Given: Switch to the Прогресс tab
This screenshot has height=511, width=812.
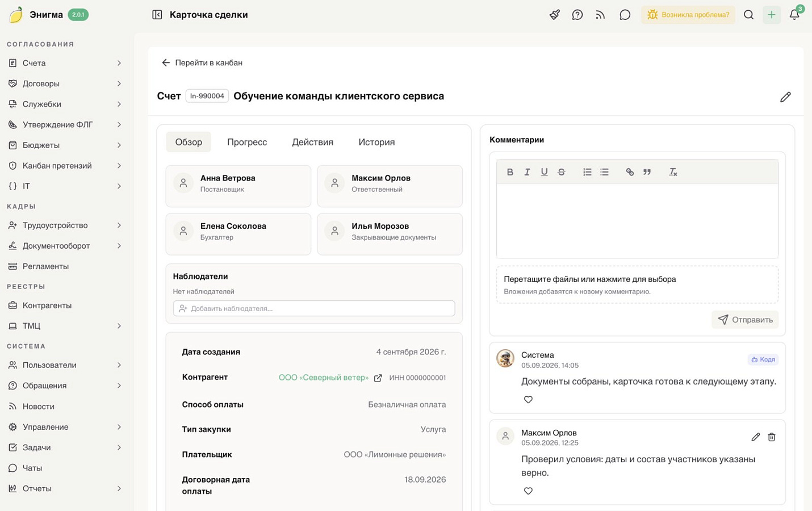Looking at the screenshot, I should pos(247,142).
